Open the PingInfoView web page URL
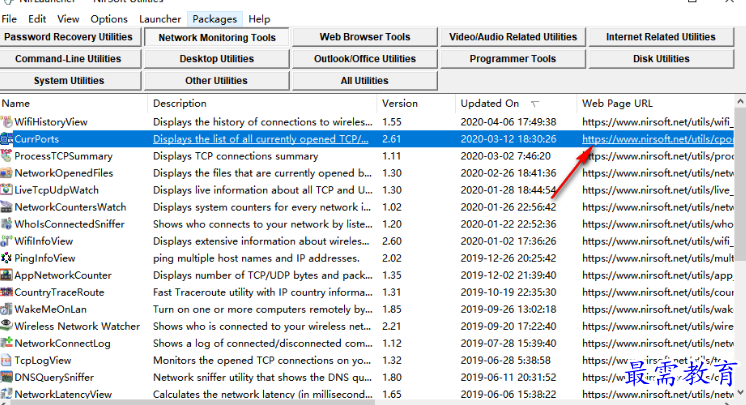Screen dimensions: 746x405 658,258
